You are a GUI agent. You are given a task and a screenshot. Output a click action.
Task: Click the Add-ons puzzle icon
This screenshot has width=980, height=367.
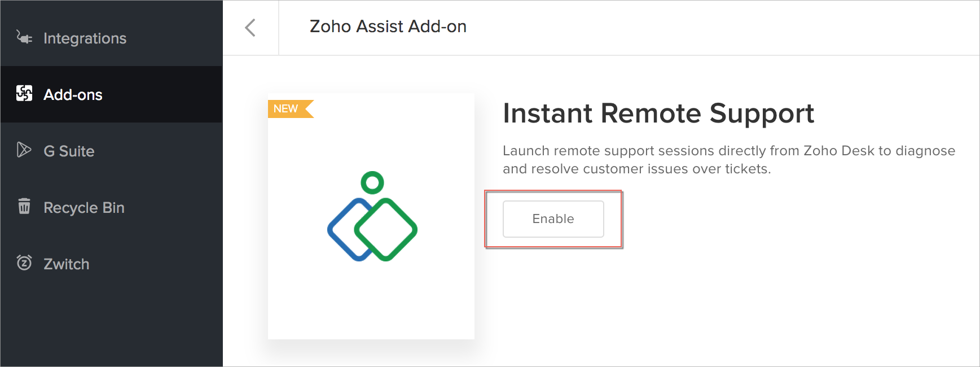(24, 93)
